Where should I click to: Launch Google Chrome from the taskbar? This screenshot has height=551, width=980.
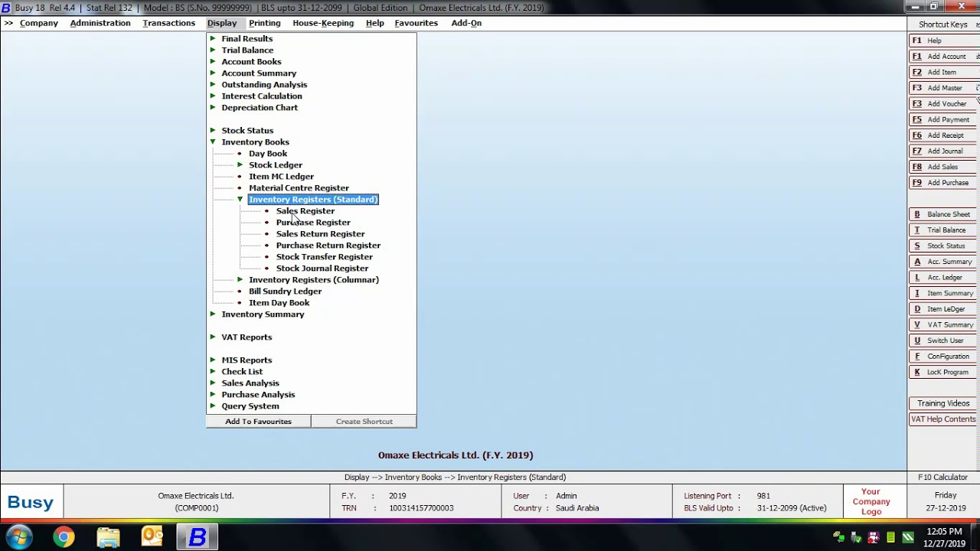64,537
